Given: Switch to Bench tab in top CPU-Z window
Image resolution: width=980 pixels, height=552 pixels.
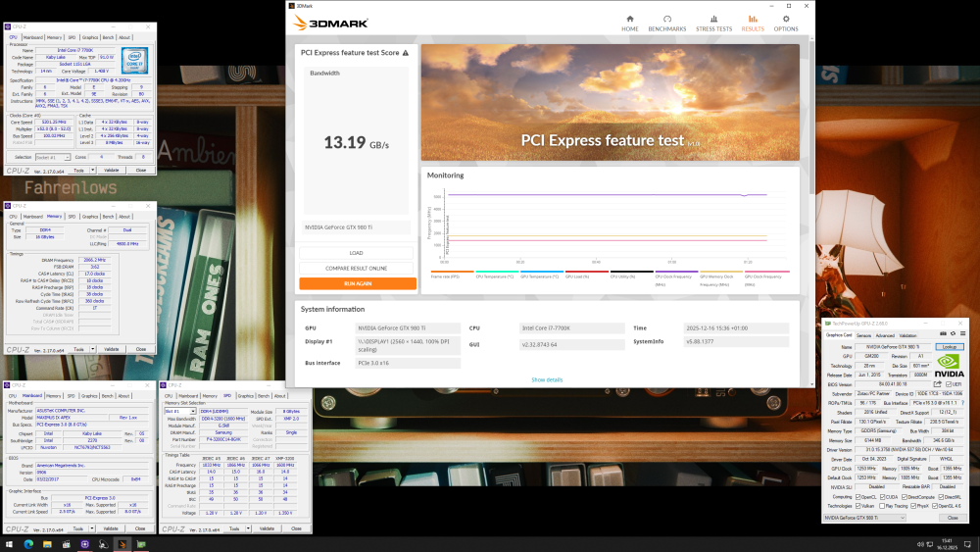Looking at the screenshot, I should pos(109,37).
